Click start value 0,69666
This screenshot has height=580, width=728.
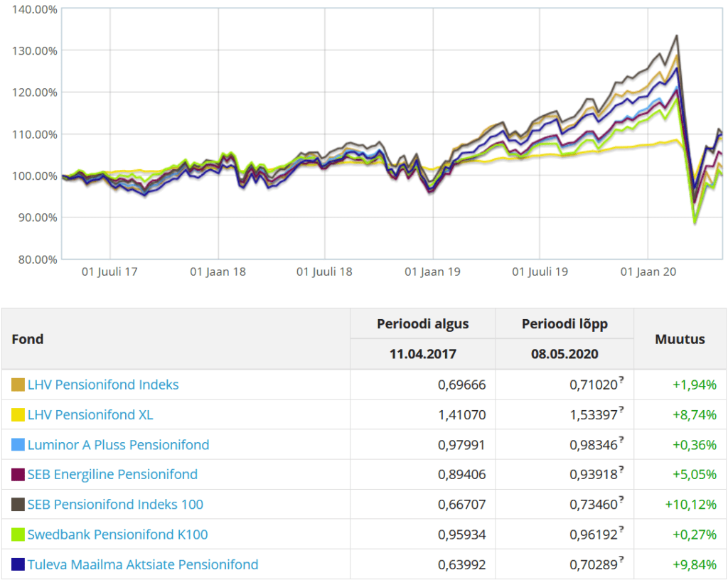[x=461, y=385]
